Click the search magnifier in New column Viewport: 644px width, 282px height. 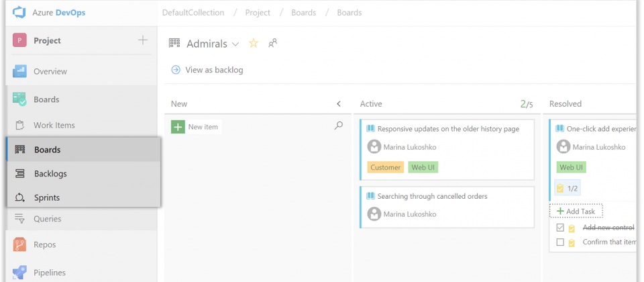(338, 126)
